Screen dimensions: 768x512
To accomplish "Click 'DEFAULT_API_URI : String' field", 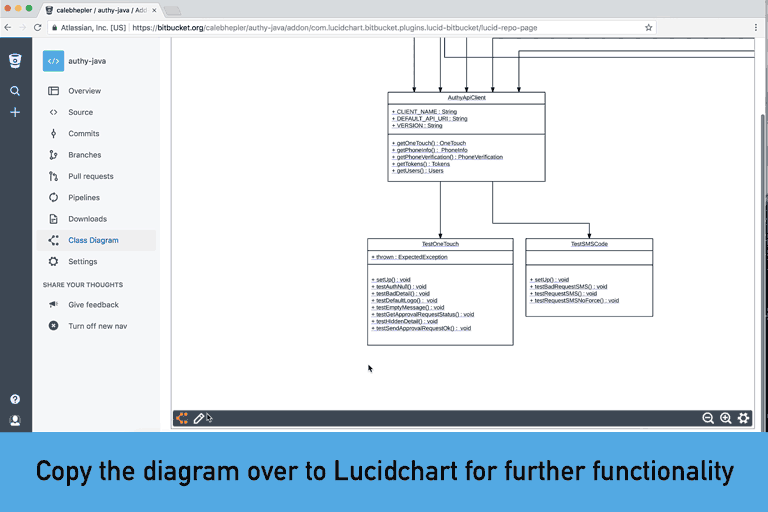I will point(430,119).
